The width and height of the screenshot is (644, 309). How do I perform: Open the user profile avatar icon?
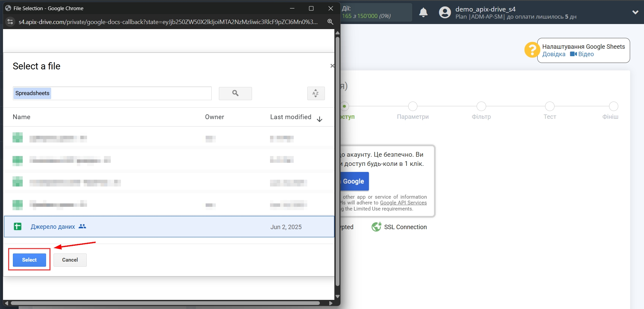(445, 13)
